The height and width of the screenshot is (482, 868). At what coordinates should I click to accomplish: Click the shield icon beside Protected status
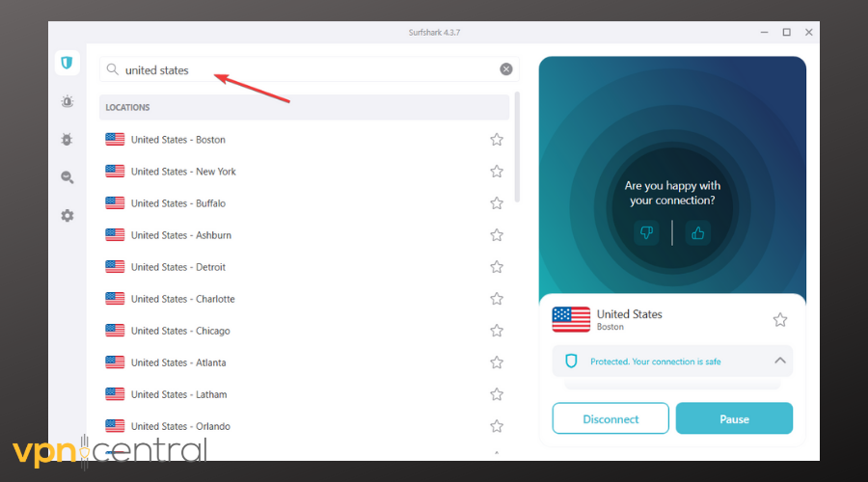click(571, 361)
